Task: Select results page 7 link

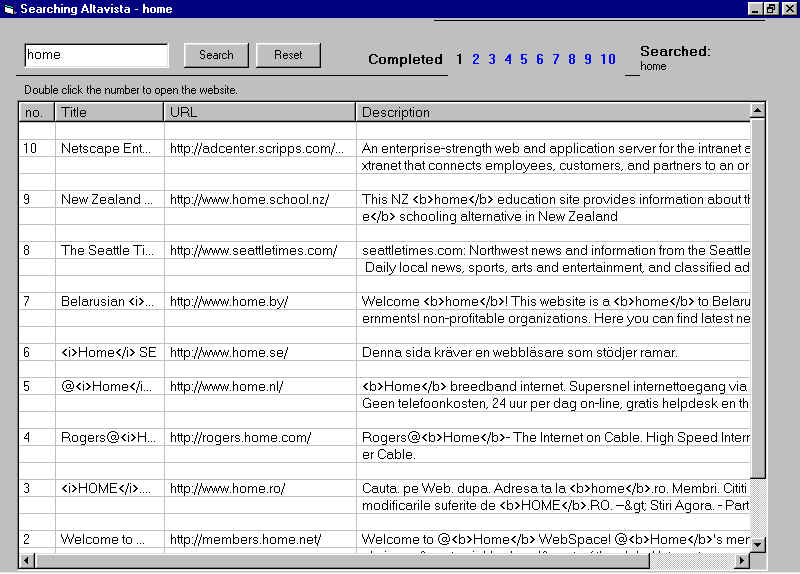Action: point(556,59)
